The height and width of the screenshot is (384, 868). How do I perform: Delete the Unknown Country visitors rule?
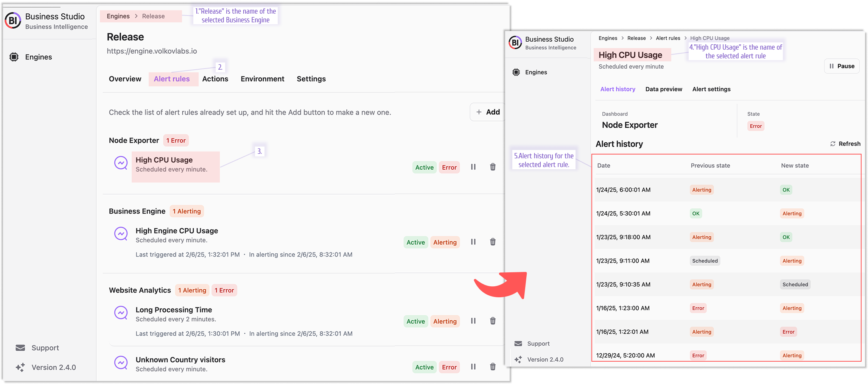coord(493,367)
